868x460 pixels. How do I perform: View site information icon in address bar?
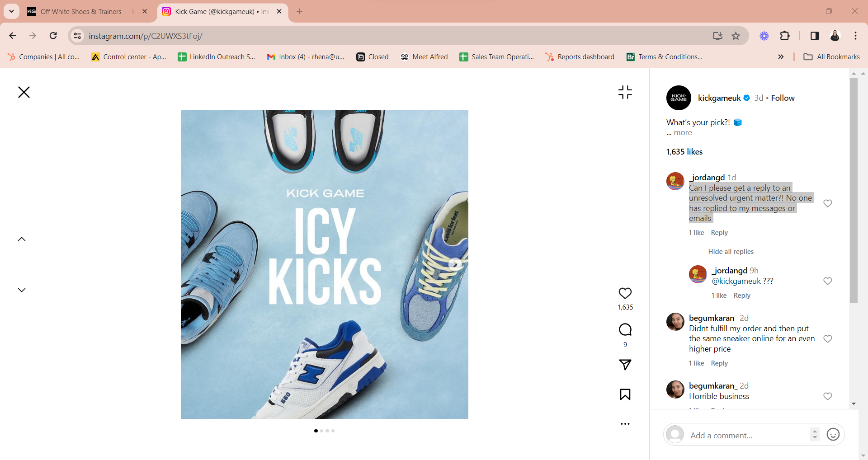click(78, 36)
